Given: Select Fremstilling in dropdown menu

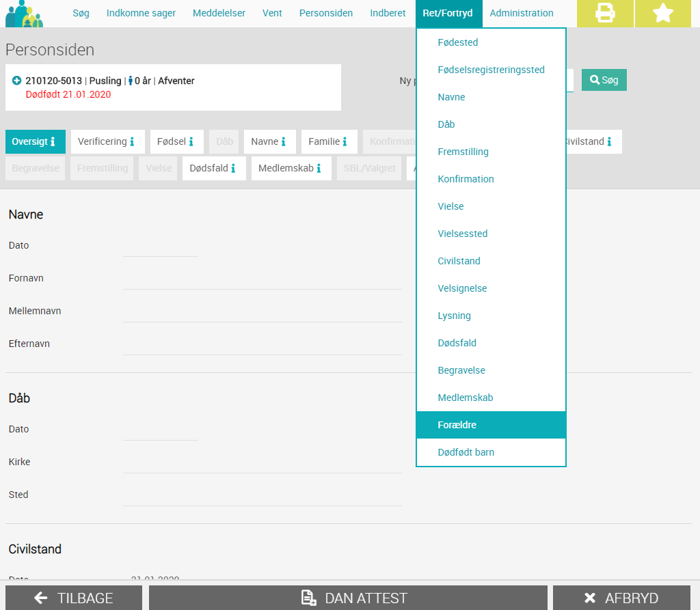Looking at the screenshot, I should tap(491, 152).
